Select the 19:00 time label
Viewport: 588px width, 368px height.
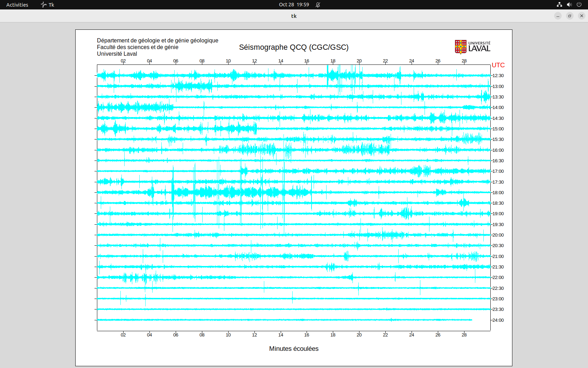coord(498,214)
